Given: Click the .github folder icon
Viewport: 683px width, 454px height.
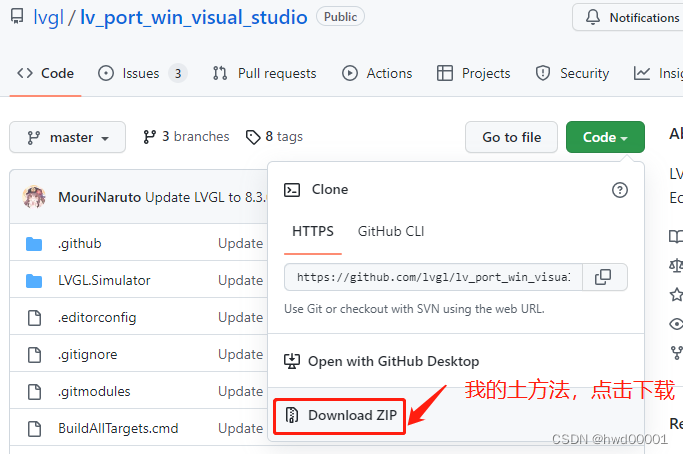Looking at the screenshot, I should [34, 244].
